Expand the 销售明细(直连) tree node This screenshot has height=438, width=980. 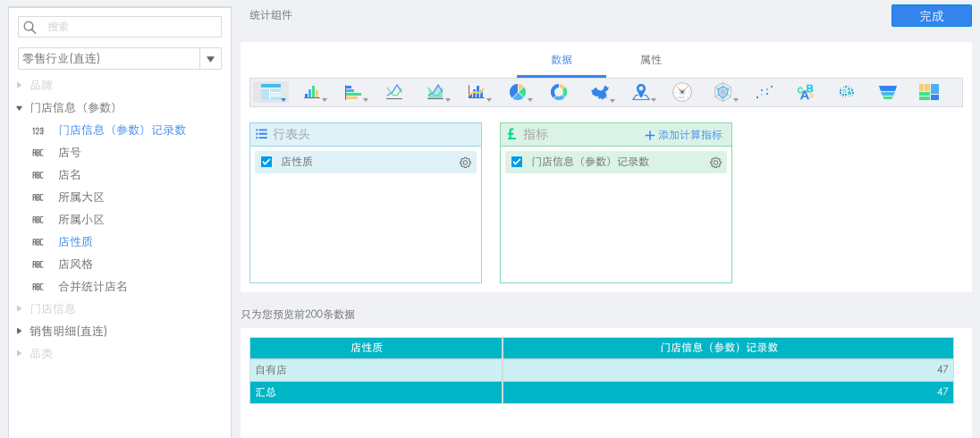pos(20,331)
